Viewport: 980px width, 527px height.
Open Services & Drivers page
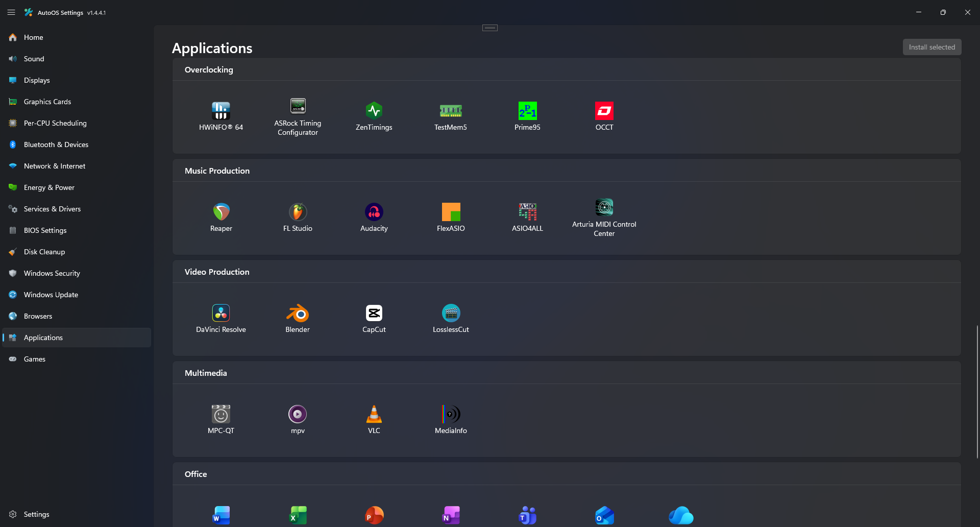coord(77,209)
